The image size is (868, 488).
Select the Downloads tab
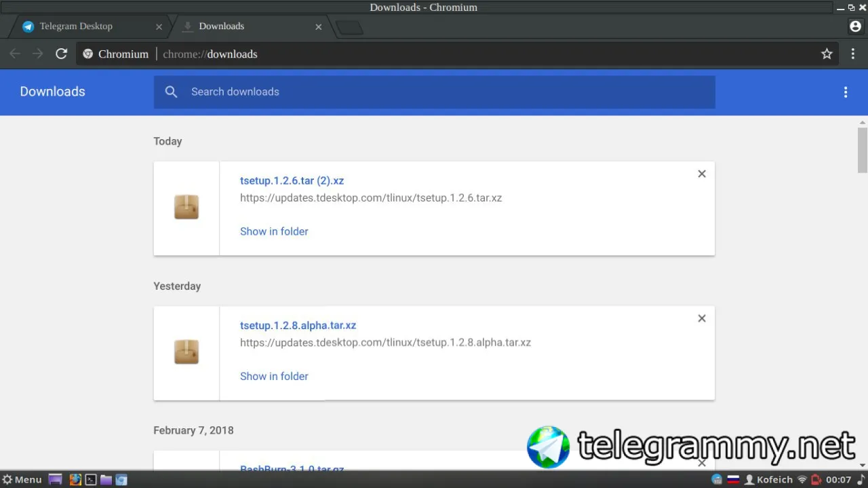[252, 26]
